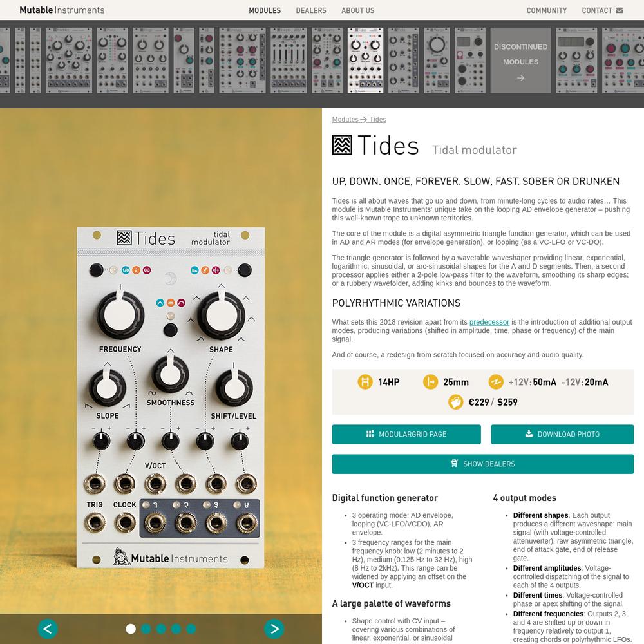Open the About Us page
The image size is (644, 644).
click(x=357, y=10)
